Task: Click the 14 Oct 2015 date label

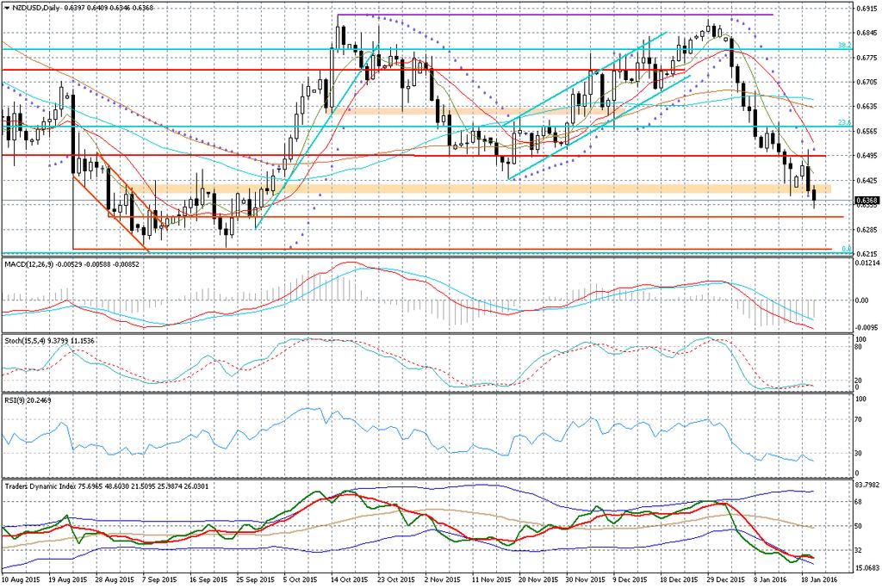Action: click(349, 579)
